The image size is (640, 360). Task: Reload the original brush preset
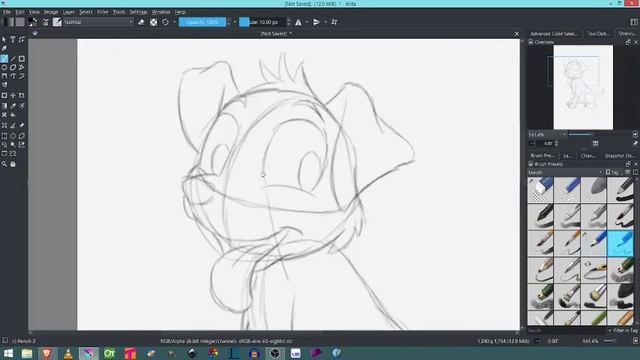(x=165, y=22)
